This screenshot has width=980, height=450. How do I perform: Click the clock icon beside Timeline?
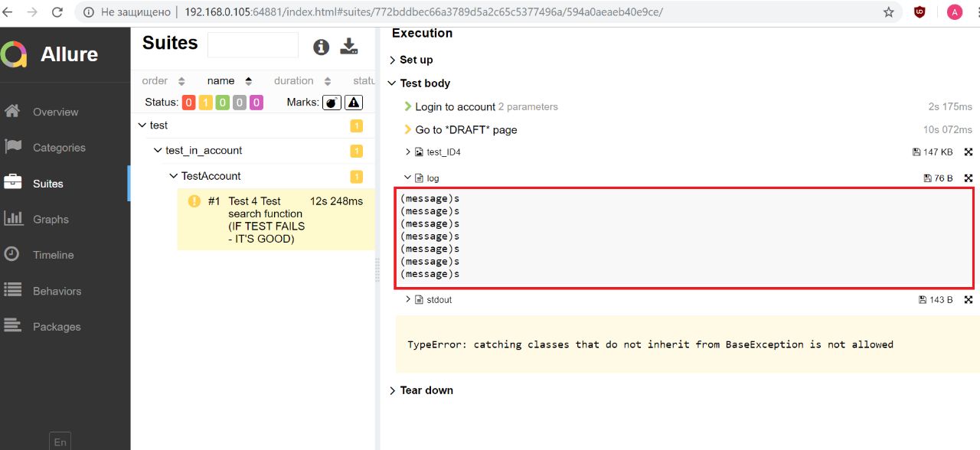point(11,254)
